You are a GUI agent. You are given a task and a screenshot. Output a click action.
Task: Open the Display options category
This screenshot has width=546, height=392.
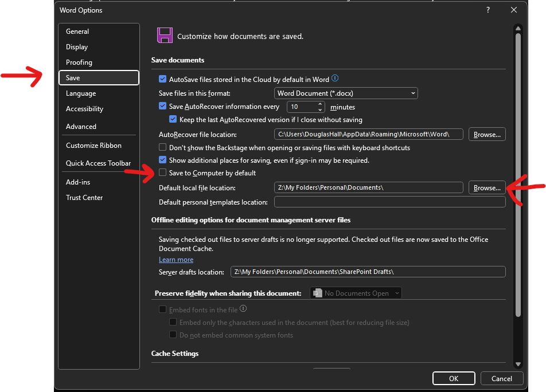[x=99, y=47]
